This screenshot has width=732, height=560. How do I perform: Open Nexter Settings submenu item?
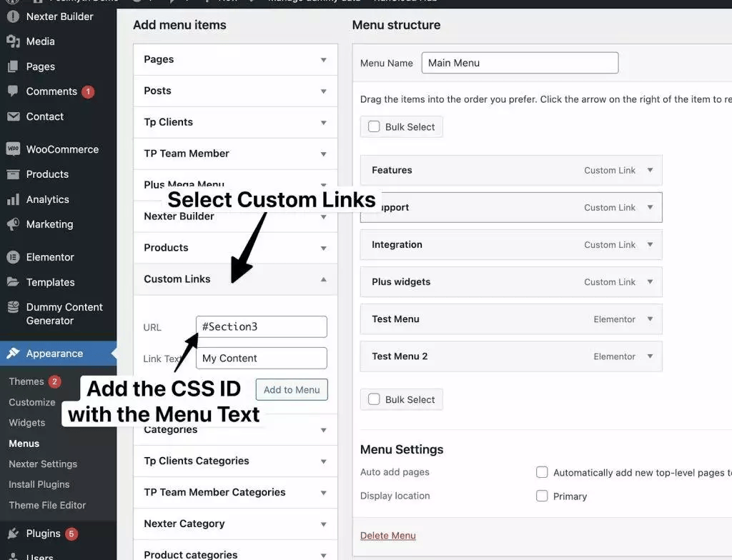(x=43, y=464)
